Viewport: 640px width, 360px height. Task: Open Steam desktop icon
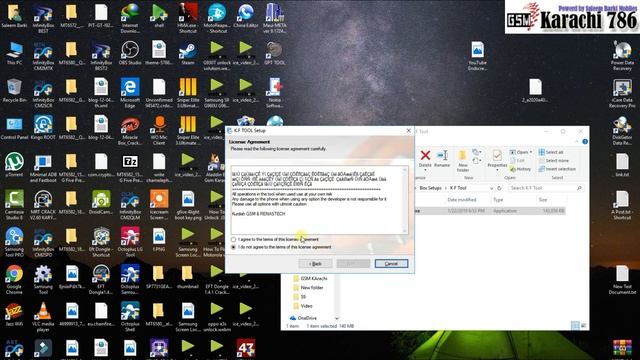188,54
